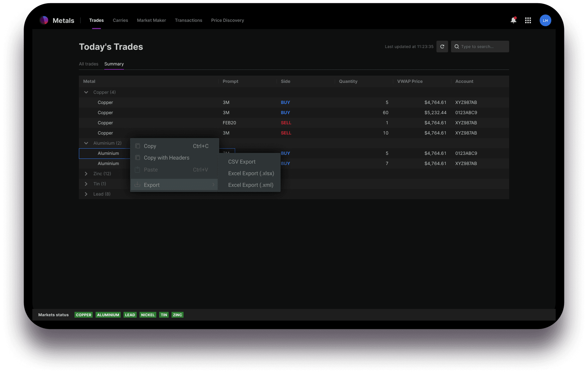Select the Copper quantity 60 cell
Image resolution: width=588 pixels, height=374 pixels.
[x=364, y=113]
